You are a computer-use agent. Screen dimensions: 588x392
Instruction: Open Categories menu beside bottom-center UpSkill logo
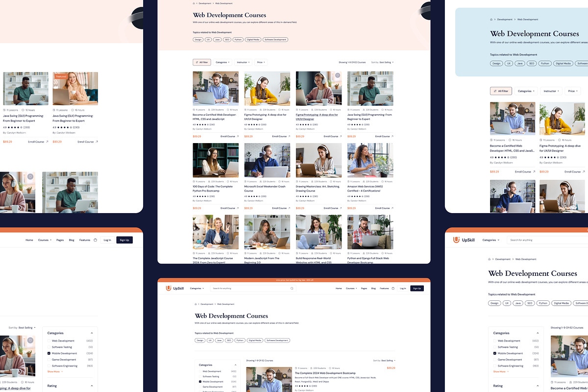197,289
